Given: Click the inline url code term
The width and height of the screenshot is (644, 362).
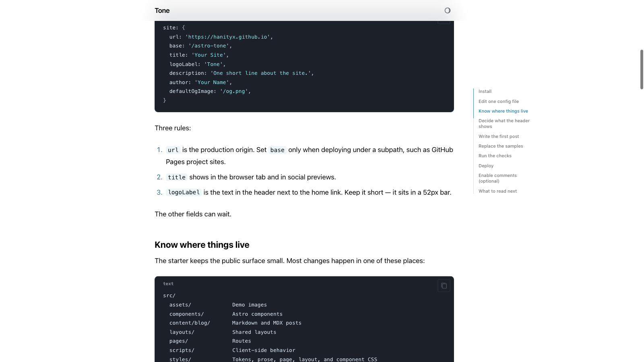Looking at the screenshot, I should pyautogui.click(x=173, y=150).
